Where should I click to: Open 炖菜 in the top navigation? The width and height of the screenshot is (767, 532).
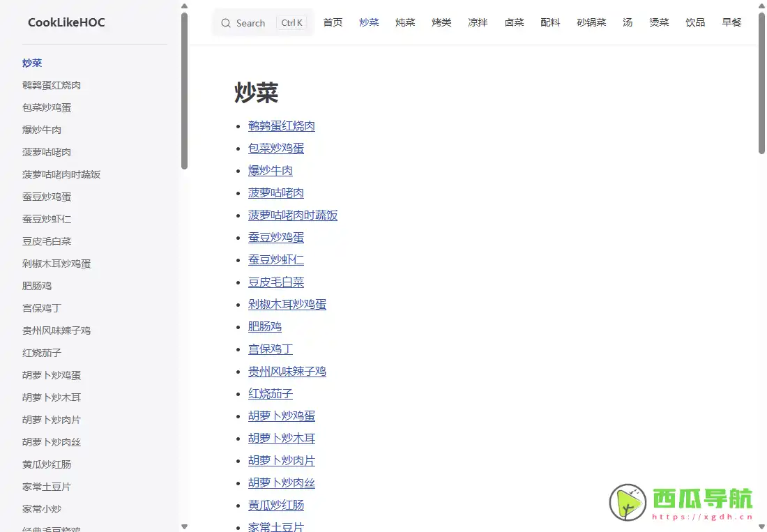405,22
